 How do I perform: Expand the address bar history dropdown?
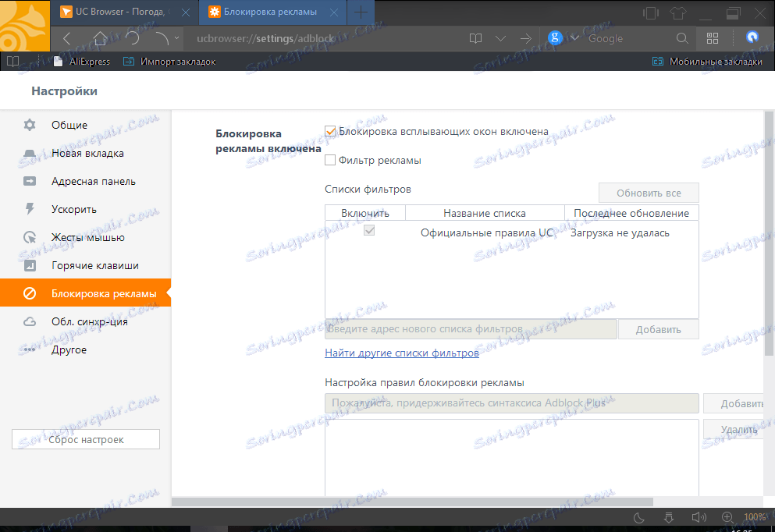coord(500,38)
